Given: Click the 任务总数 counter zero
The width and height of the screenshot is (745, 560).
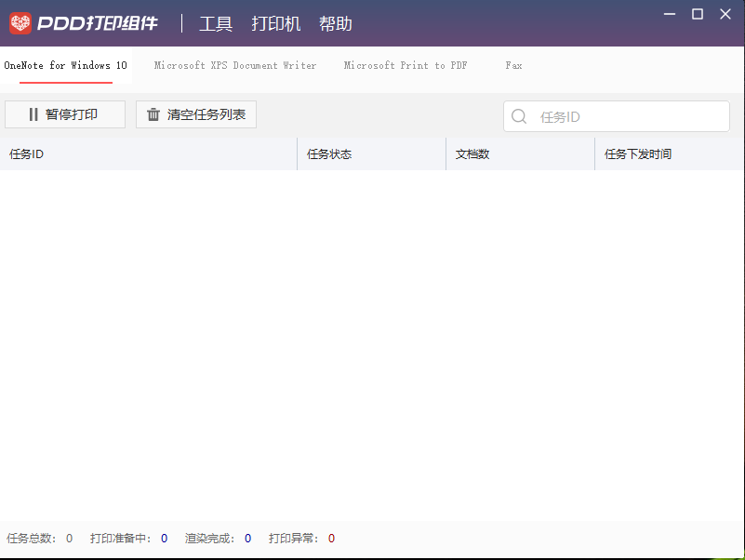Looking at the screenshot, I should pos(68,538).
